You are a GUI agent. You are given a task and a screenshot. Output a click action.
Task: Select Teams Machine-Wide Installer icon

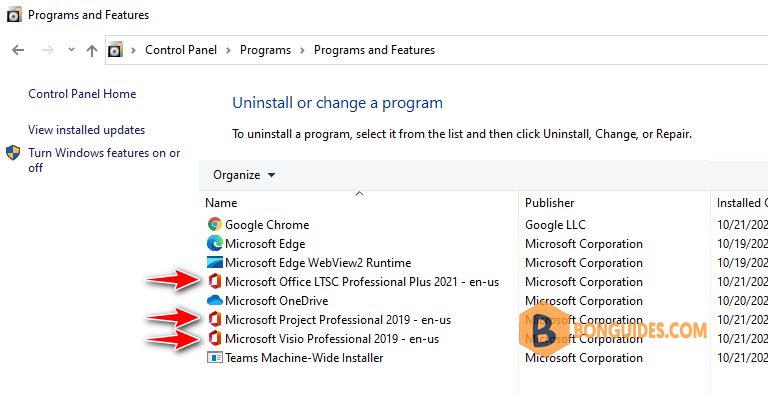(x=215, y=358)
